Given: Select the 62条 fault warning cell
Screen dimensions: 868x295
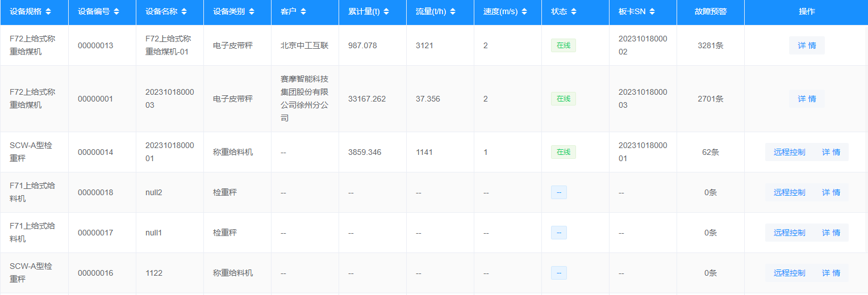Looking at the screenshot, I should click(710, 152).
